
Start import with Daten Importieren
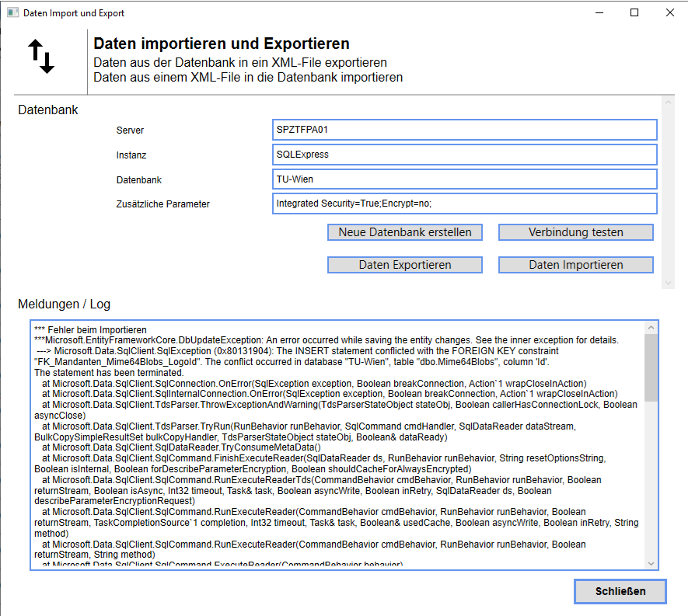[x=575, y=265]
